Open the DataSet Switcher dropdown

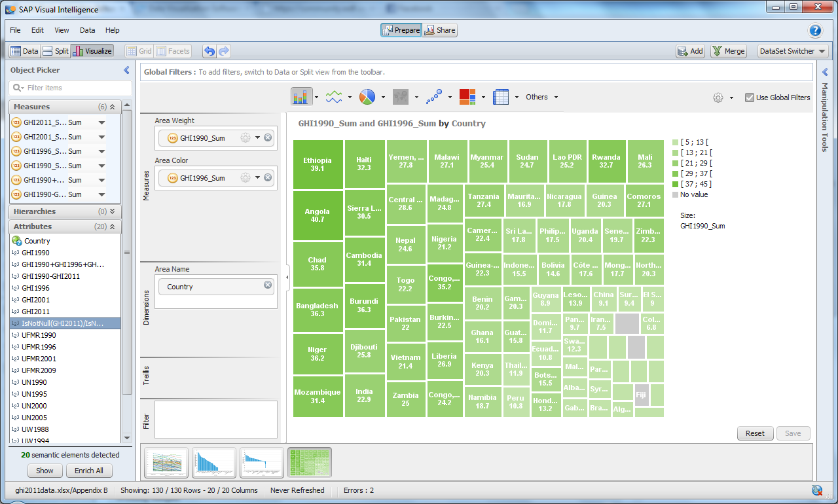pos(793,50)
